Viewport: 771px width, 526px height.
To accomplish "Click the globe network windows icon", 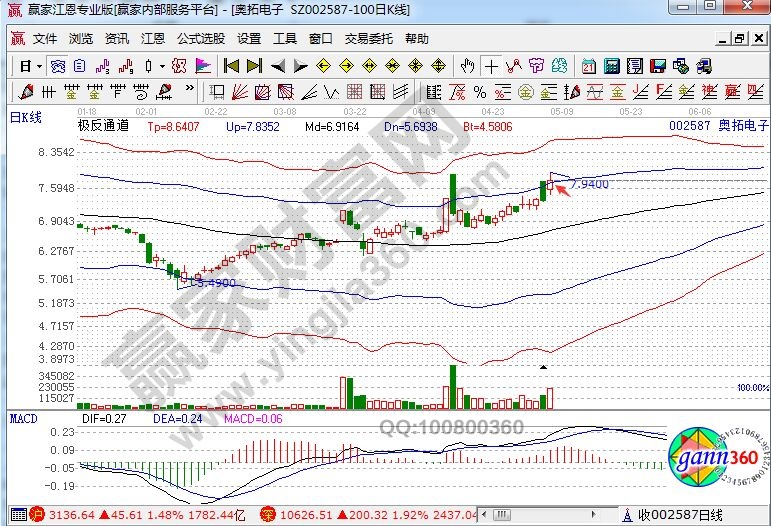I will coord(681,66).
